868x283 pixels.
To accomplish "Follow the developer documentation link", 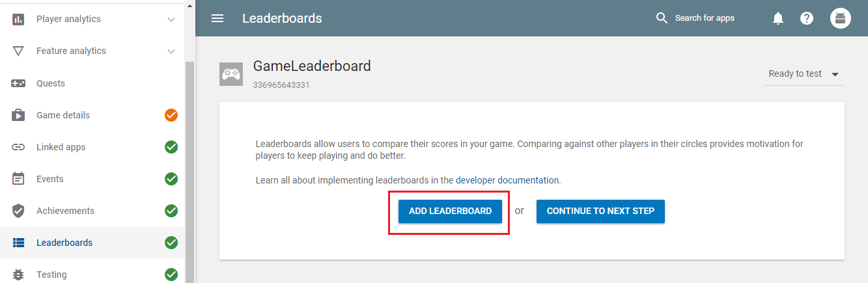I will pos(507,180).
